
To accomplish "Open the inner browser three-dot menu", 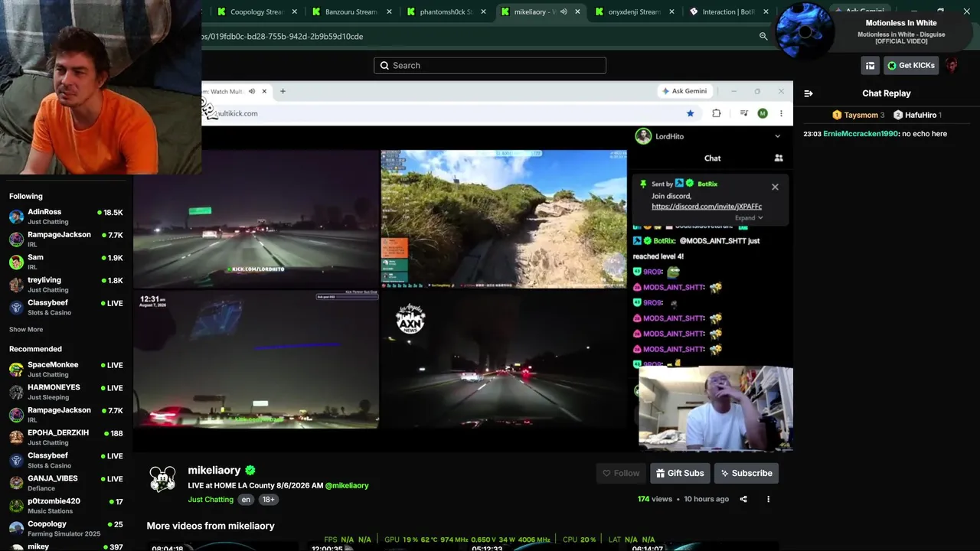I will pyautogui.click(x=781, y=113).
